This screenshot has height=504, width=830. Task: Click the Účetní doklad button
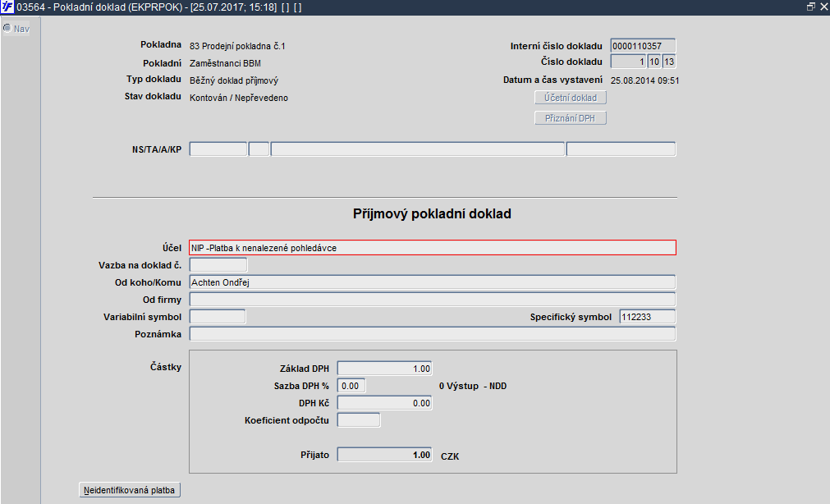(x=571, y=98)
